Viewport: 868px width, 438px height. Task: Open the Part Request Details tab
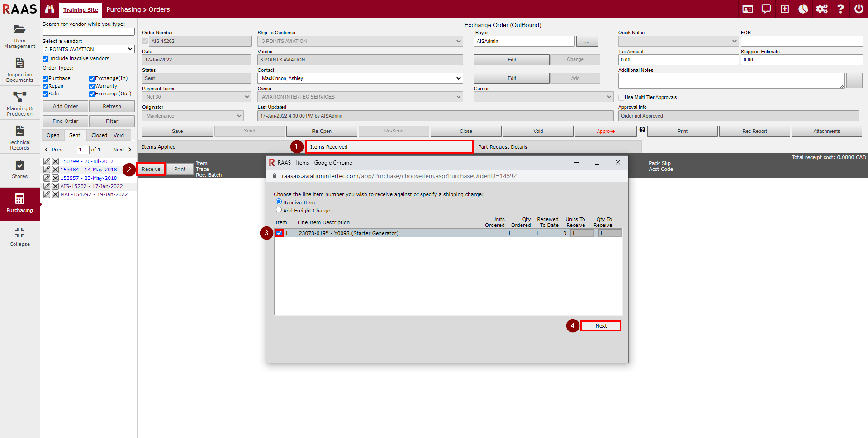(x=503, y=147)
